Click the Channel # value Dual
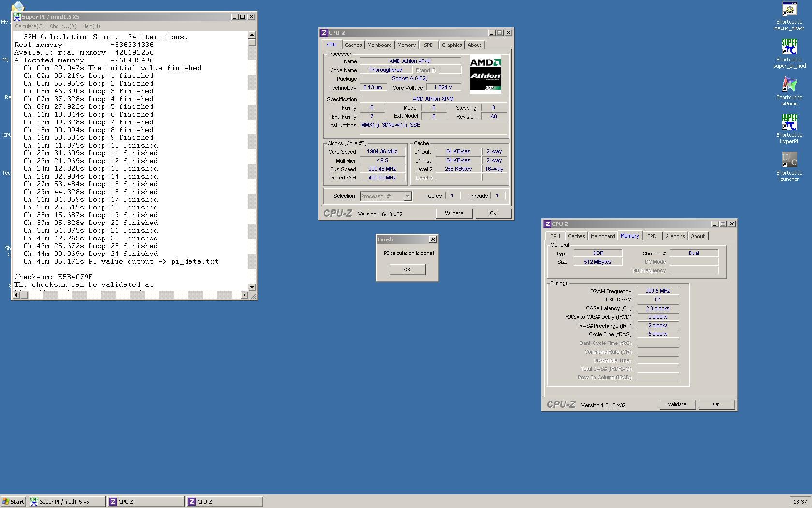812x508 pixels. (694, 253)
